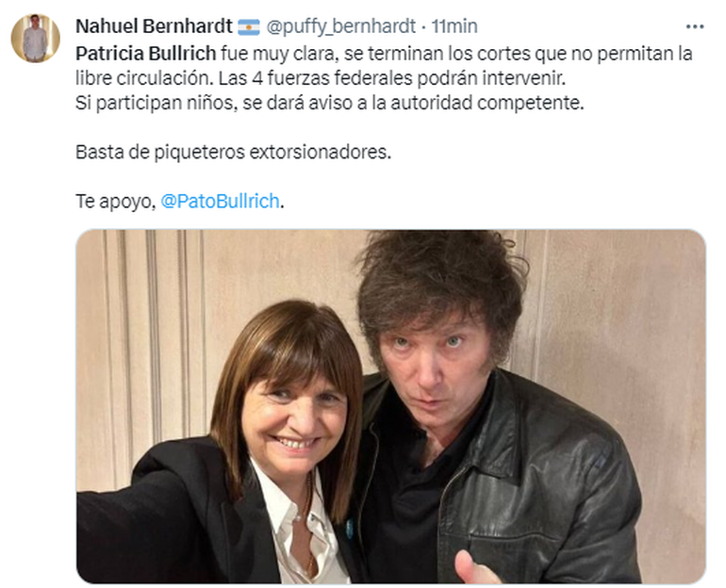The image size is (726, 588).
Task: Click the Argentina flag emoji beside the name
Action: (249, 26)
